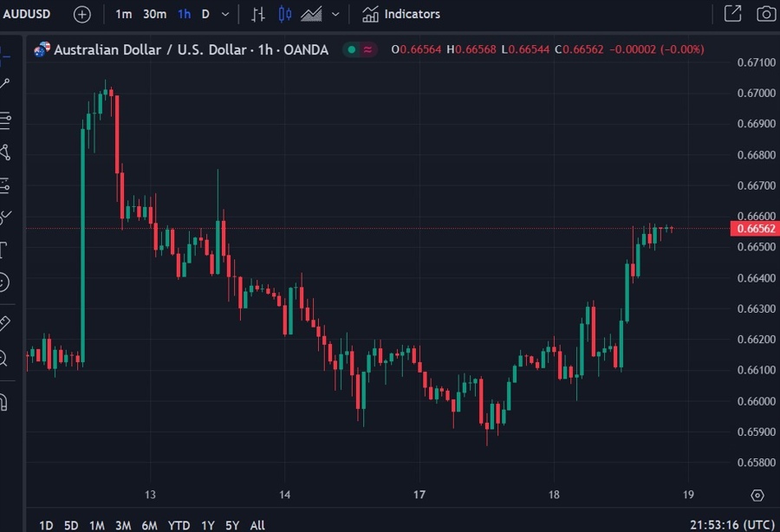Click the open value O0.66564

[x=416, y=49]
